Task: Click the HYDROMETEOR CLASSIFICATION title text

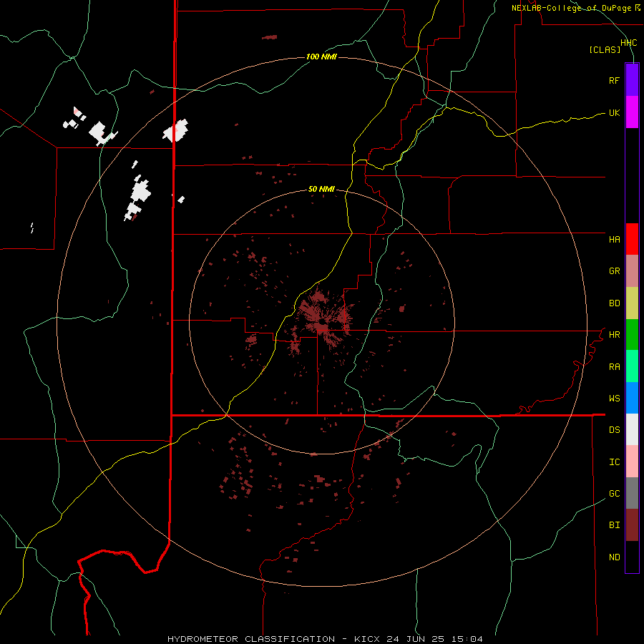Action: pos(251,639)
